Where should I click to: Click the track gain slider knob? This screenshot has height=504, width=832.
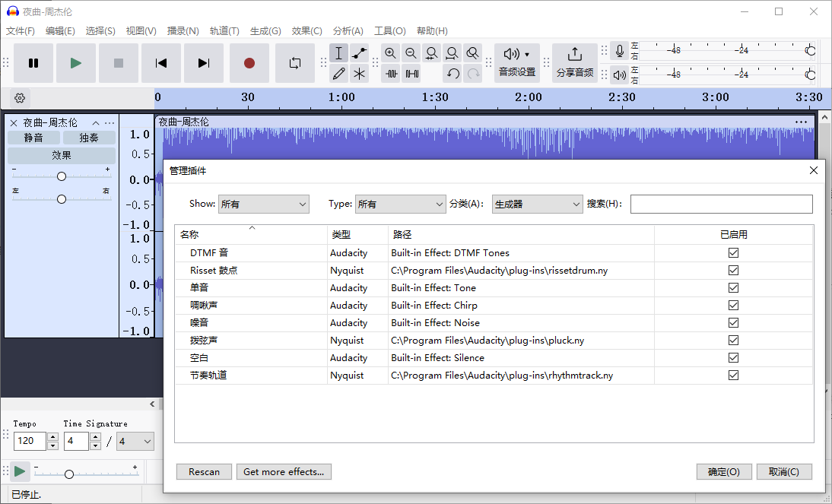[x=62, y=176]
